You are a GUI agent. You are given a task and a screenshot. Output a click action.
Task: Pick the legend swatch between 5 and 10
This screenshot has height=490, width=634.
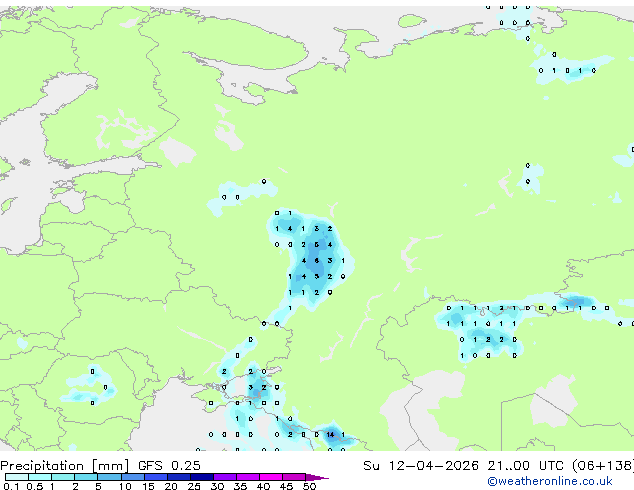[110, 477]
